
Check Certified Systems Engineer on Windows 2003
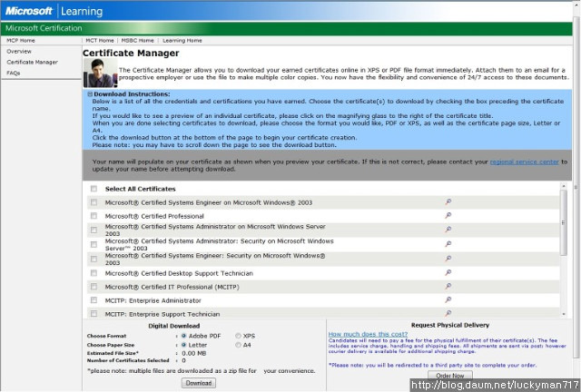94,202
